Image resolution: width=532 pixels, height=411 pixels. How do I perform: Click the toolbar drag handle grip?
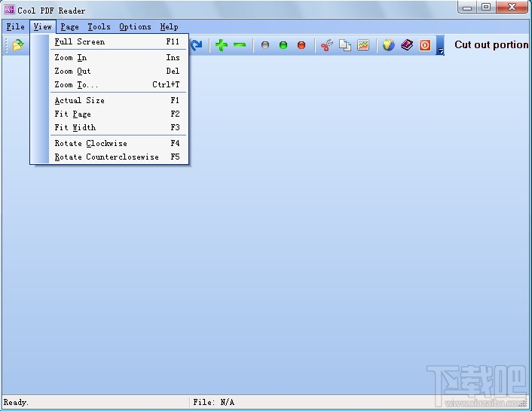[6, 45]
